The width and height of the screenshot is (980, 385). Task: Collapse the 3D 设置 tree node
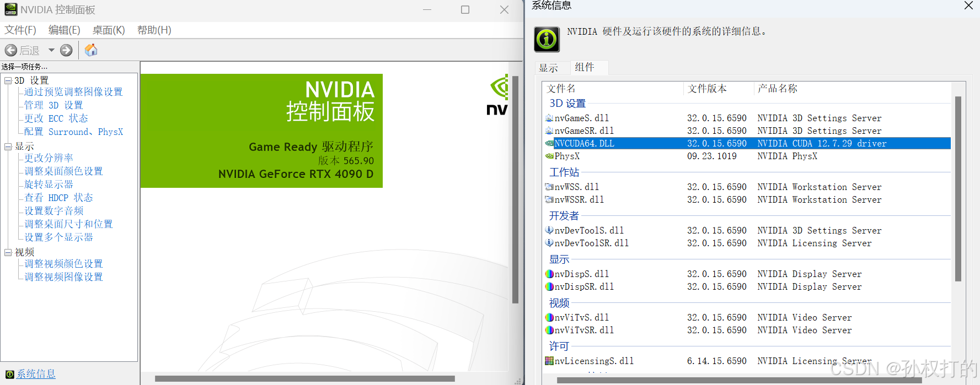pos(8,80)
